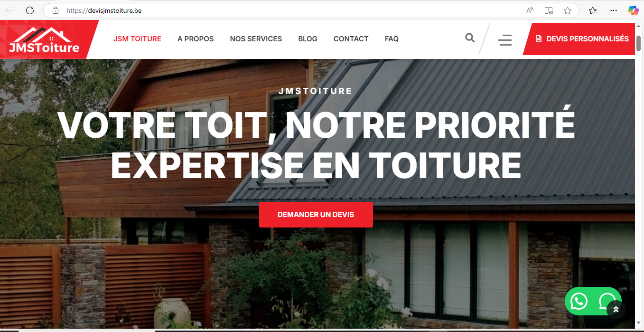Open the immersive reader split view icon
The width and height of the screenshot is (644, 332).
point(549,10)
